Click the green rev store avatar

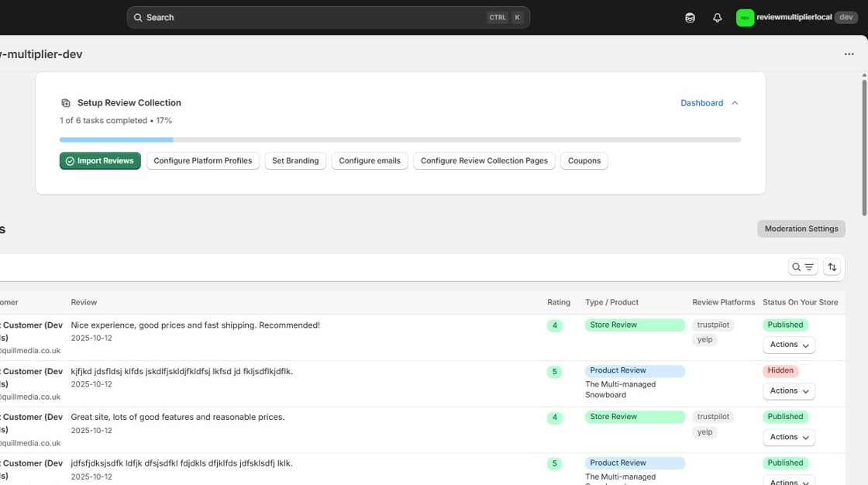point(745,16)
